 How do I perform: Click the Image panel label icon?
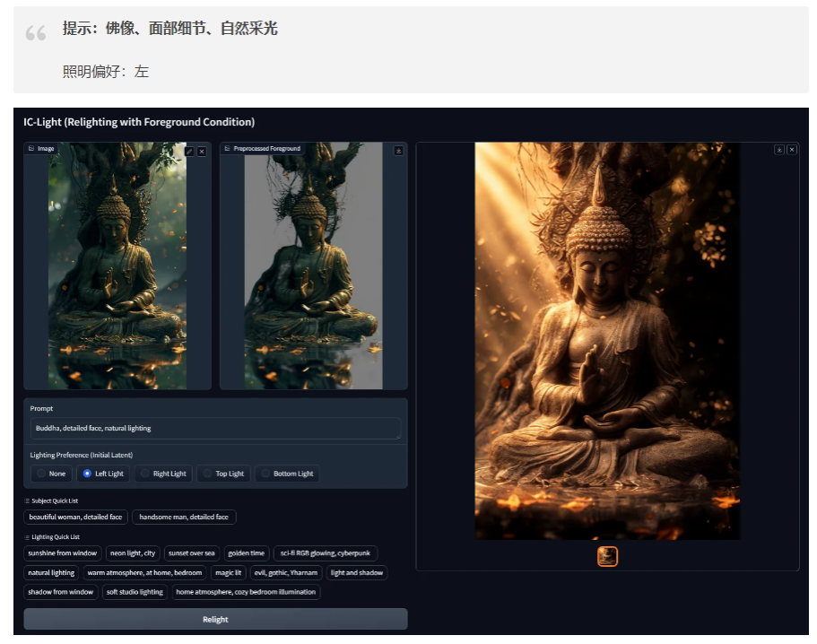coord(31,149)
